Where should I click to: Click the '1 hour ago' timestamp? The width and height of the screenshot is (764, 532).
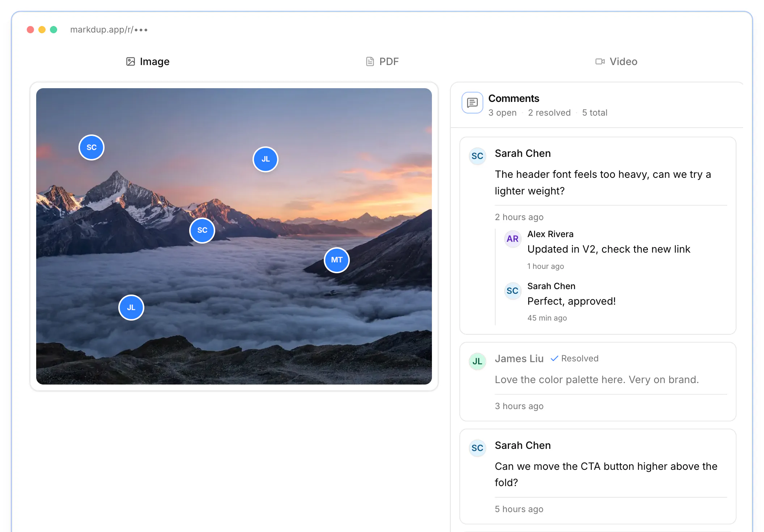pos(546,266)
